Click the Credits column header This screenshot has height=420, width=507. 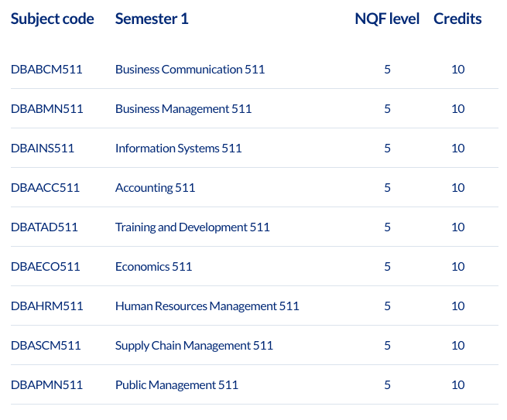(x=457, y=19)
